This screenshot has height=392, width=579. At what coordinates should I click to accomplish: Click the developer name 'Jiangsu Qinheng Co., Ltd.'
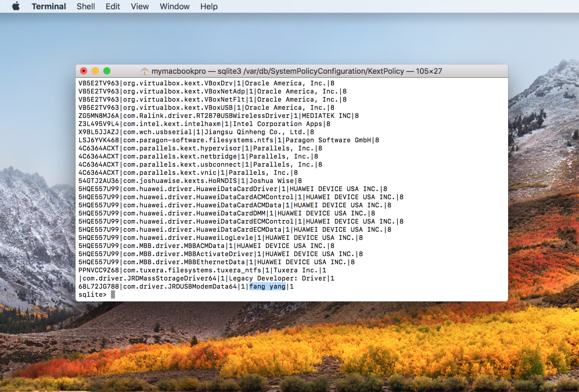255,132
